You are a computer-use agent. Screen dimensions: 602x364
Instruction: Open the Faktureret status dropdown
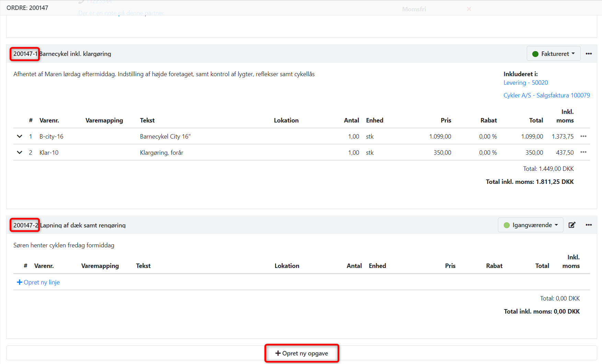click(x=553, y=54)
